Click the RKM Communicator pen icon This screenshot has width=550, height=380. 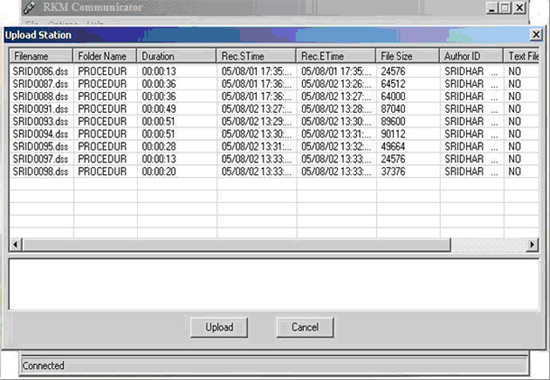pos(29,7)
